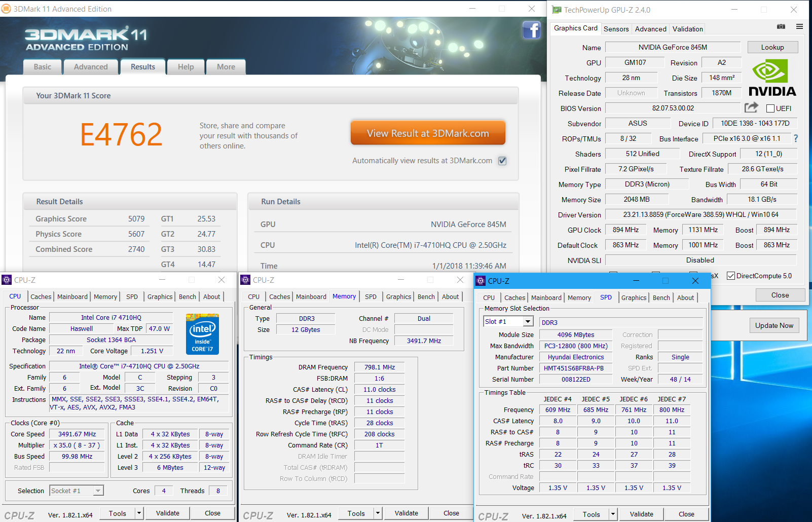Click the GPU-Z Close button
812x522 pixels.
[x=780, y=295]
